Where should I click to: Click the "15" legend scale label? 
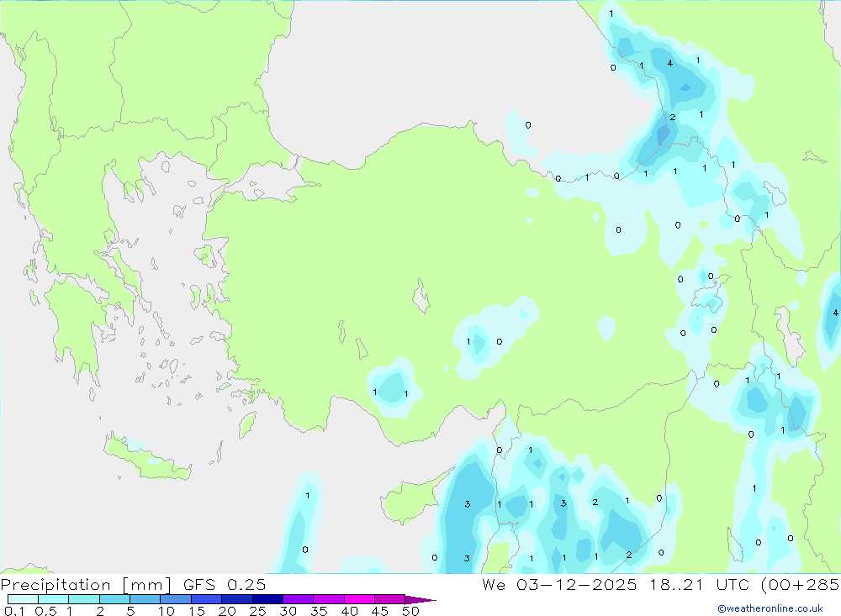tap(197, 611)
